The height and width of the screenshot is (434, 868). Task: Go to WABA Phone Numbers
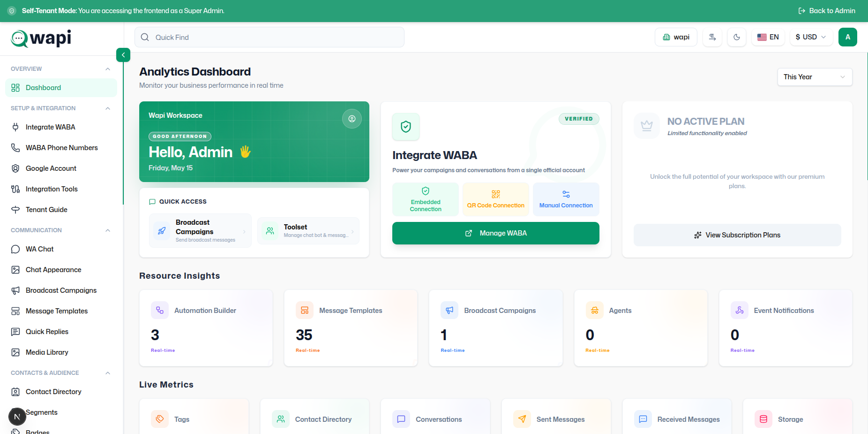pos(61,148)
